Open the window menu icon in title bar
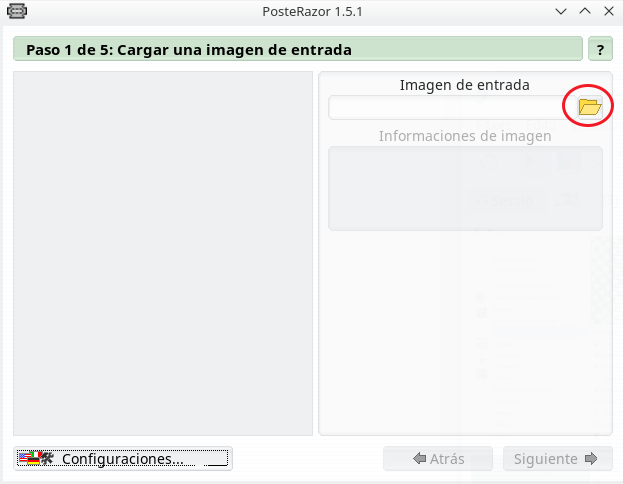Viewport: 623px width, 484px height. tap(17, 11)
